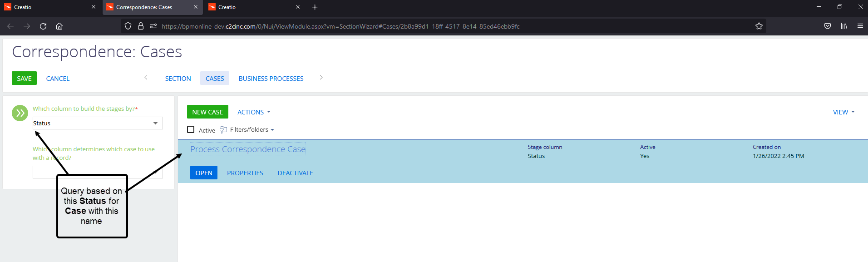Minimize the browser window
Screen dimensions: 868x262
pos(819,7)
